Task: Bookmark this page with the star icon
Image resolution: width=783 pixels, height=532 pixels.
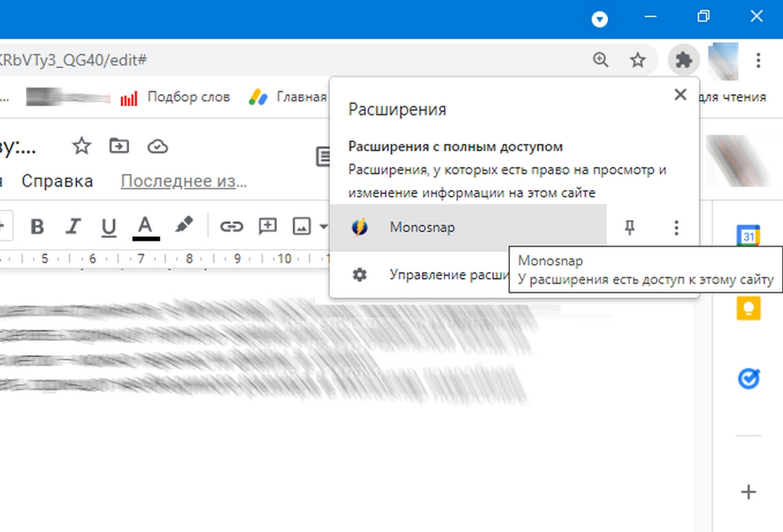Action: point(638,60)
